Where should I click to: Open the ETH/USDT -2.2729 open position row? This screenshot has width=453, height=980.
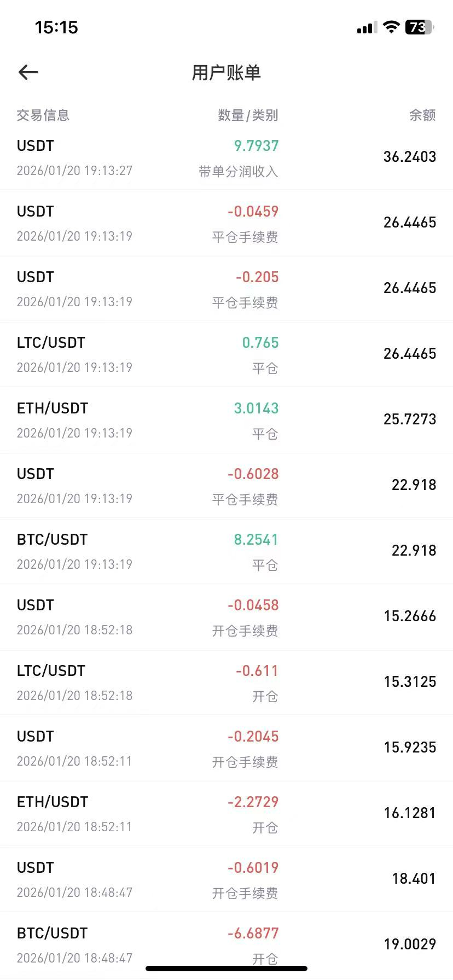click(x=226, y=814)
